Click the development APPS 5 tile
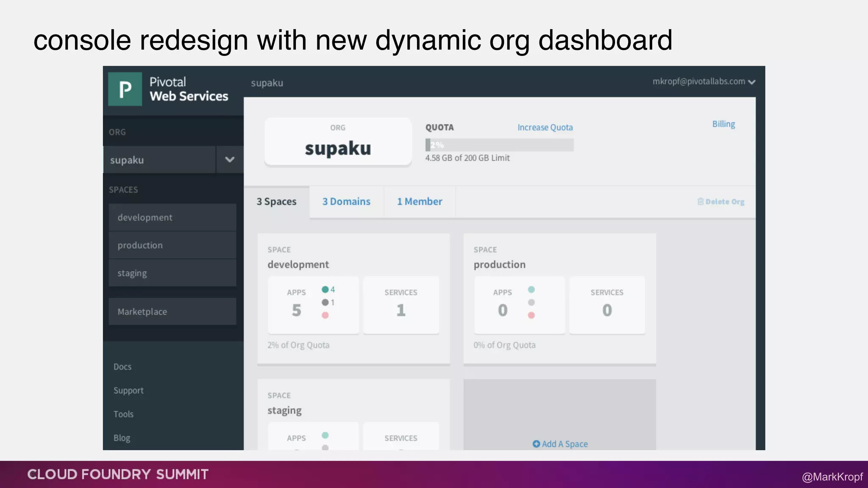 click(313, 305)
